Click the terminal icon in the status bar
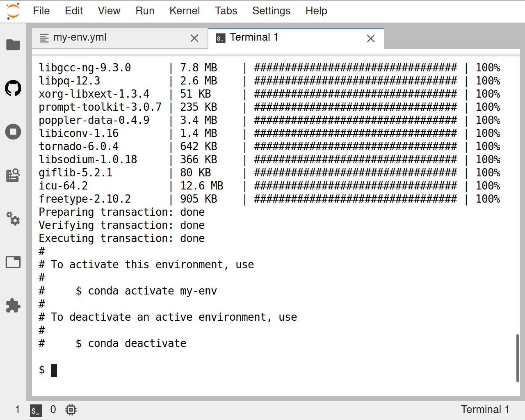 36,409
